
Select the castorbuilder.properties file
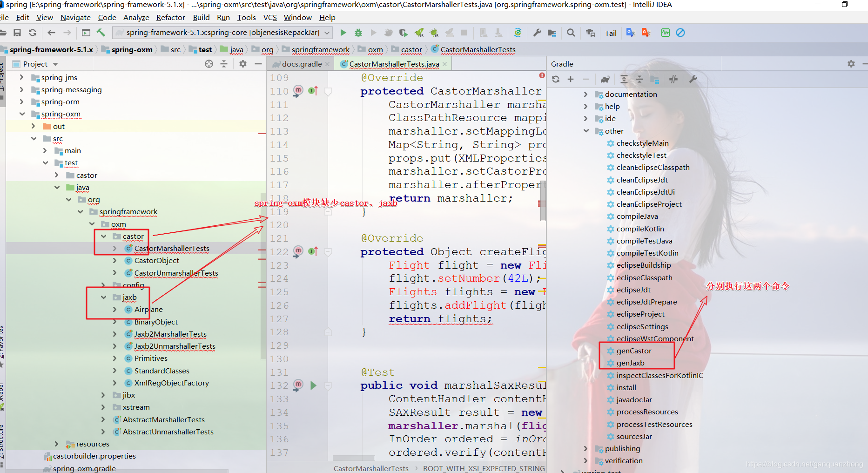pos(94,456)
